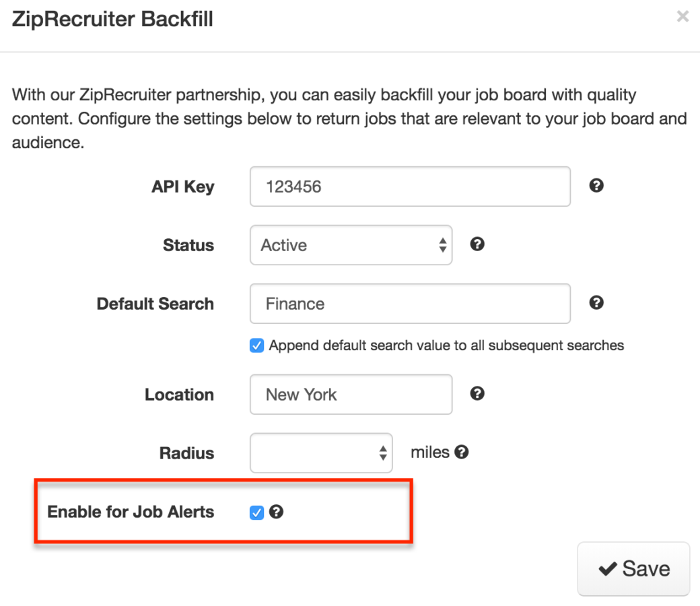The height and width of the screenshot is (606, 700).
Task: Open the Default Search help tooltip
Action: click(x=596, y=303)
